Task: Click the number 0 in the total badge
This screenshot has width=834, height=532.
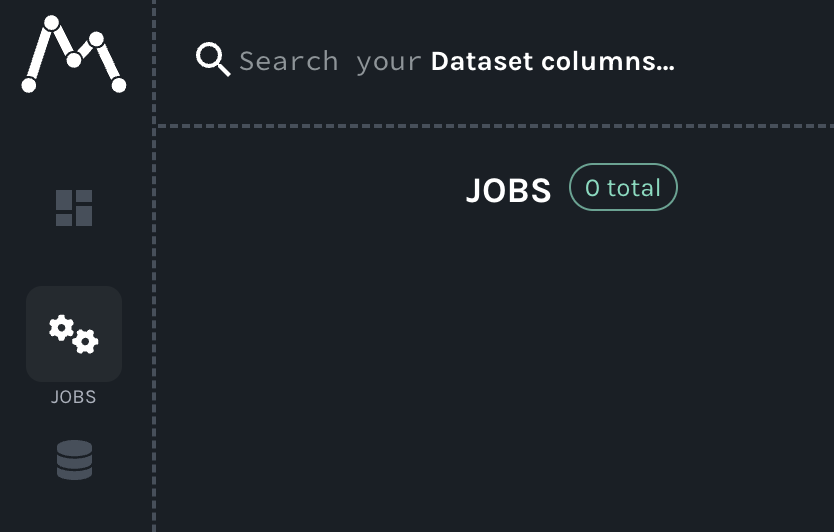Action: (x=592, y=188)
